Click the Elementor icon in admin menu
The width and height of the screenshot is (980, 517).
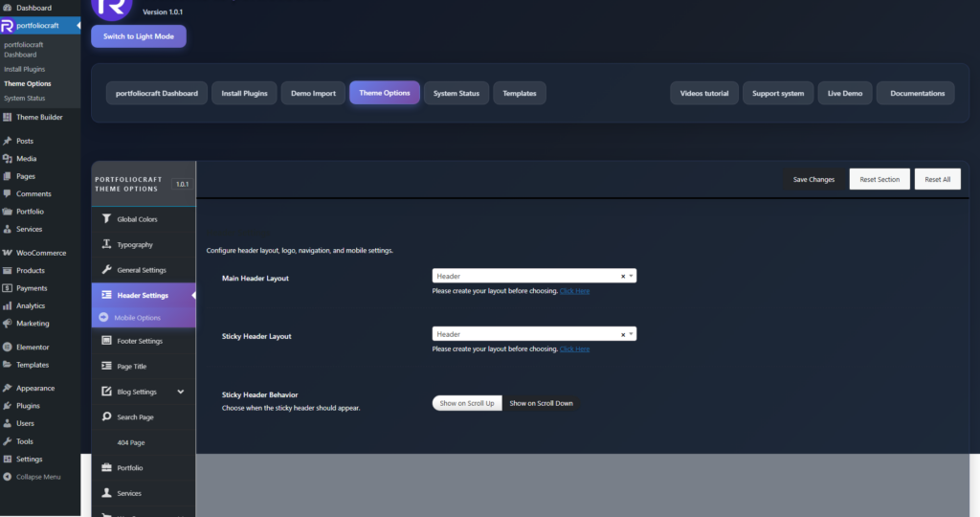pyautogui.click(x=8, y=348)
